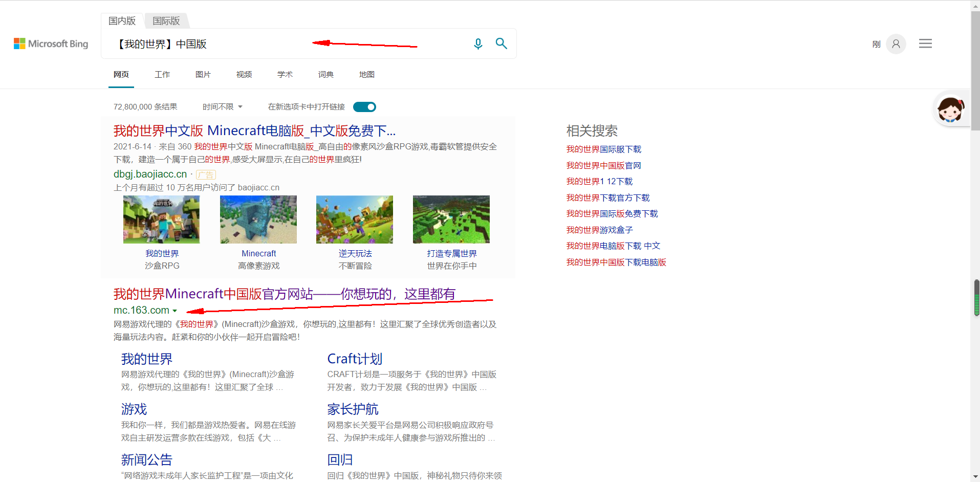Click the 刚 username text
The width and height of the screenshot is (980, 482).
877,45
